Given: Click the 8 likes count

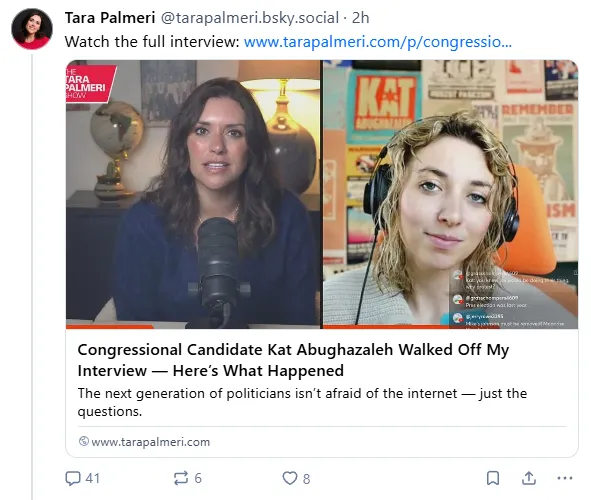Looking at the screenshot, I should tap(306, 479).
